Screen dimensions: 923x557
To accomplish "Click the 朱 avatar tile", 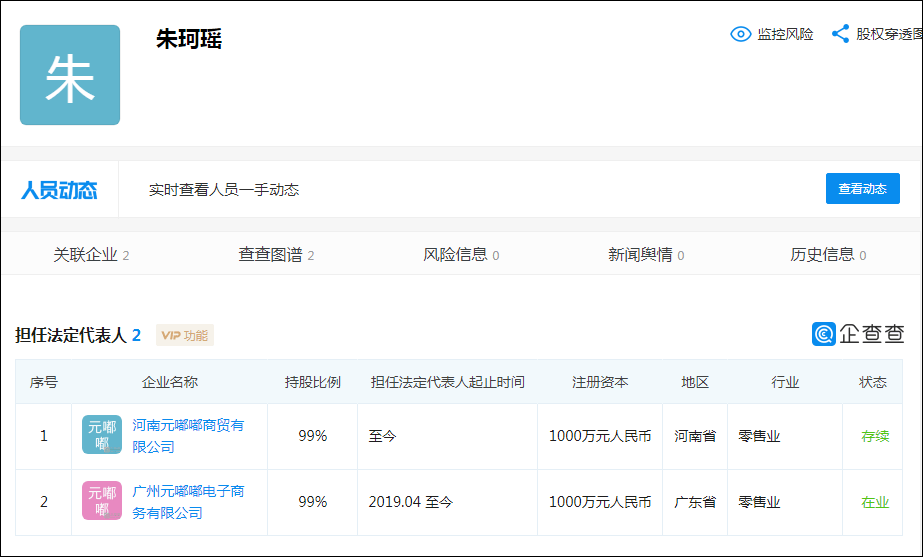I will point(70,75).
